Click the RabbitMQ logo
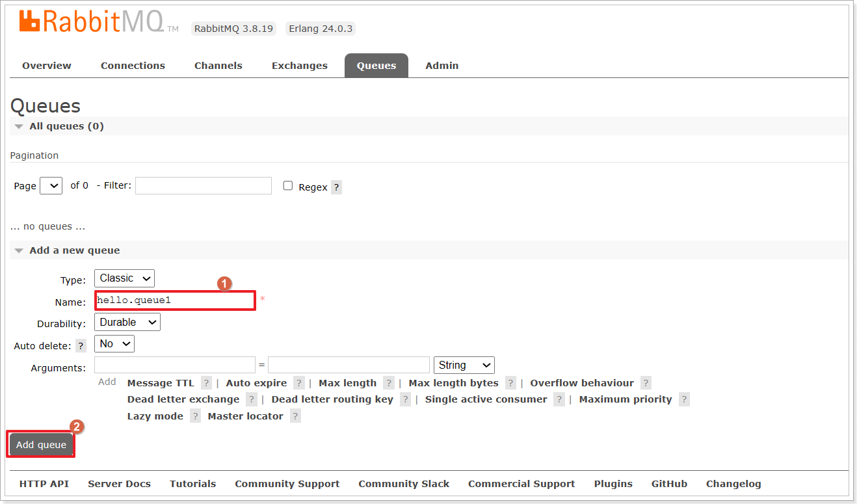 coord(99,21)
